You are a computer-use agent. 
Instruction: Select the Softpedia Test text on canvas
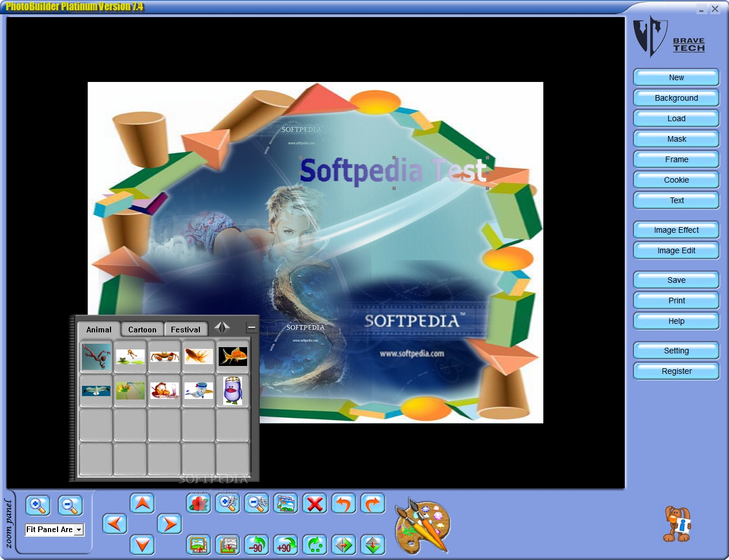[x=394, y=172]
